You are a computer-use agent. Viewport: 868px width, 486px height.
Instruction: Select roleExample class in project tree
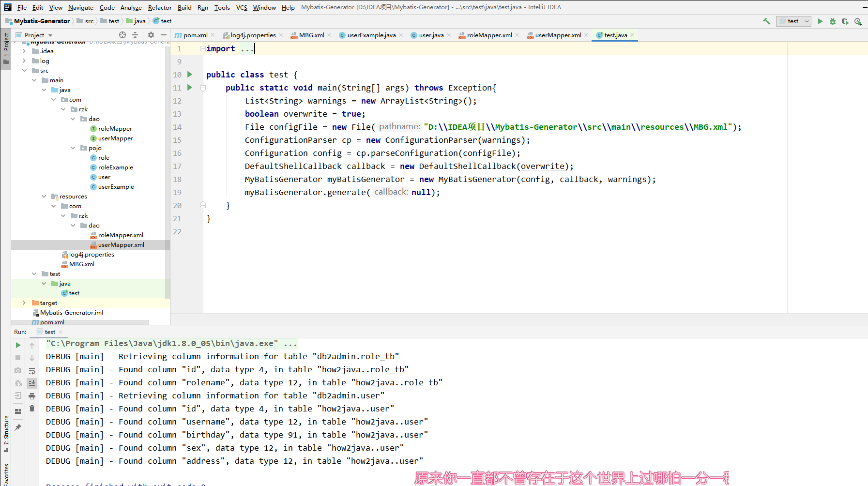click(115, 167)
